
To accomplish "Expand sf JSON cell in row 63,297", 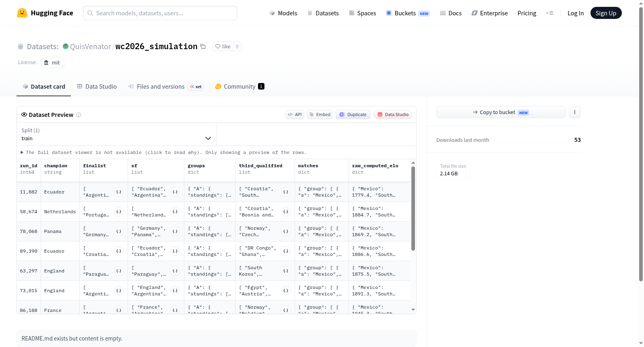I will pos(175,271).
